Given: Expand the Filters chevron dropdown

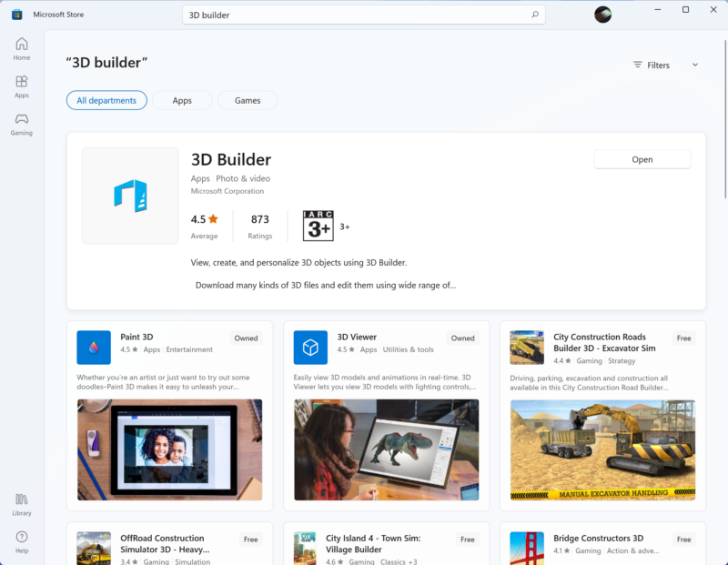Looking at the screenshot, I should click(x=695, y=65).
